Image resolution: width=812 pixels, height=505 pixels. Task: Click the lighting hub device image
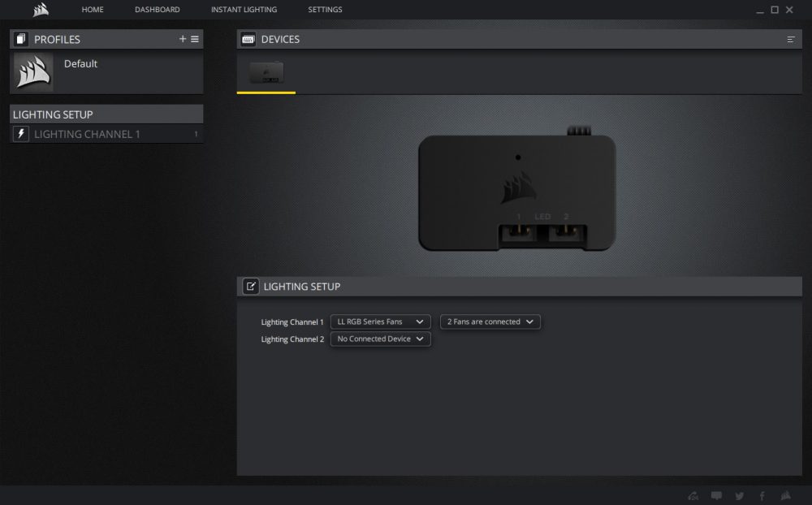click(516, 189)
